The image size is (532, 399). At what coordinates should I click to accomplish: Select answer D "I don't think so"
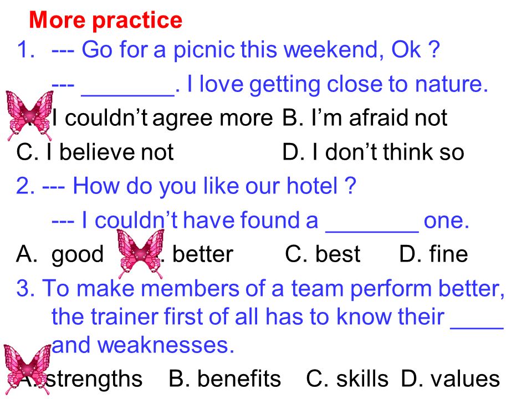click(x=373, y=152)
